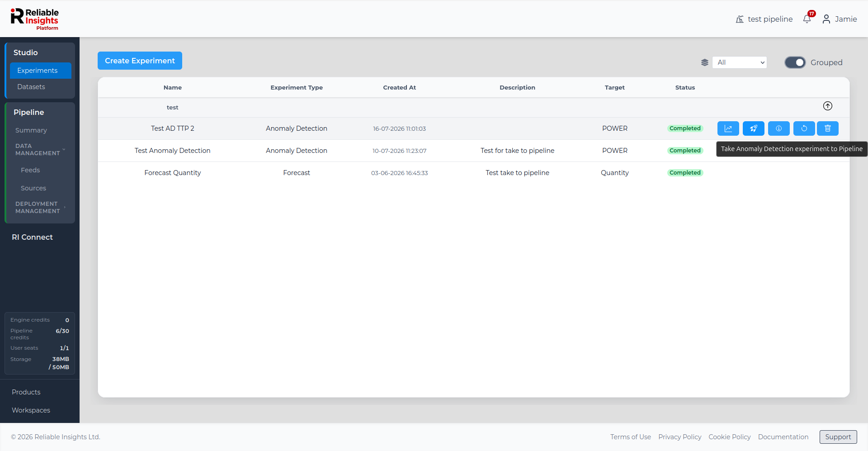Expand the Data Management section
This screenshot has width=868, height=451.
40,150
